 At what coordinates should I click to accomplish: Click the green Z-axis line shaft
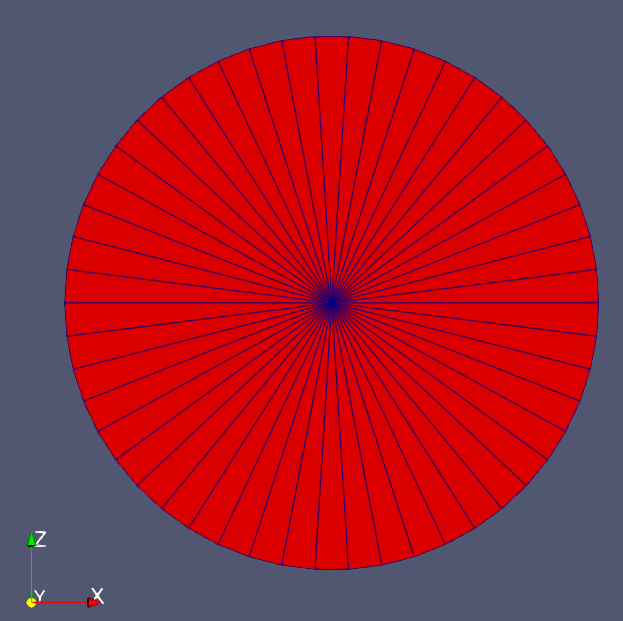(x=31, y=572)
